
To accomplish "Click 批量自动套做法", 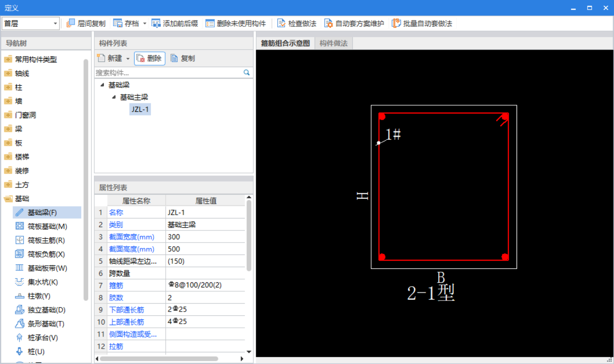I will 422,23.
